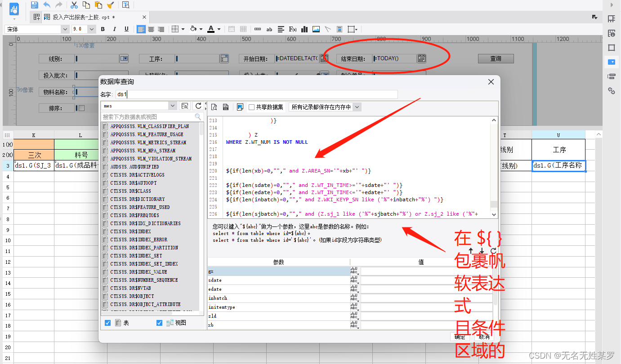Image resolution: width=621 pixels, height=364 pixels.
Task: Apply italic formatting
Action: pos(114,29)
